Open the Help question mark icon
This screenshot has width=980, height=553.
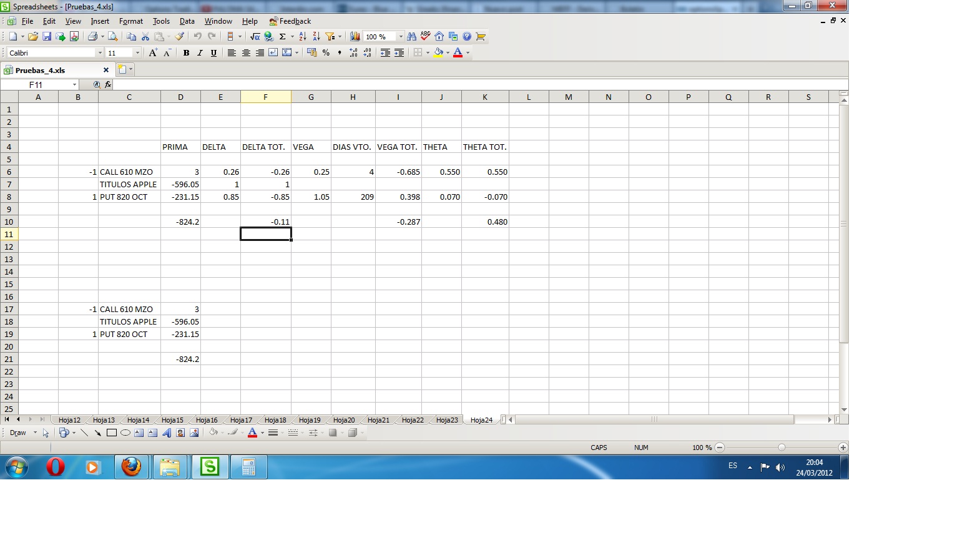[467, 37]
